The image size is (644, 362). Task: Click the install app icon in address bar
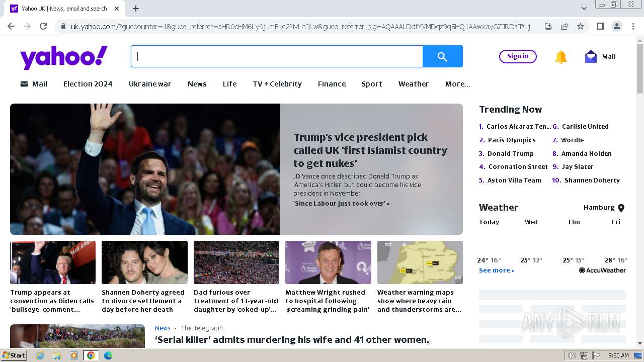[548, 26]
